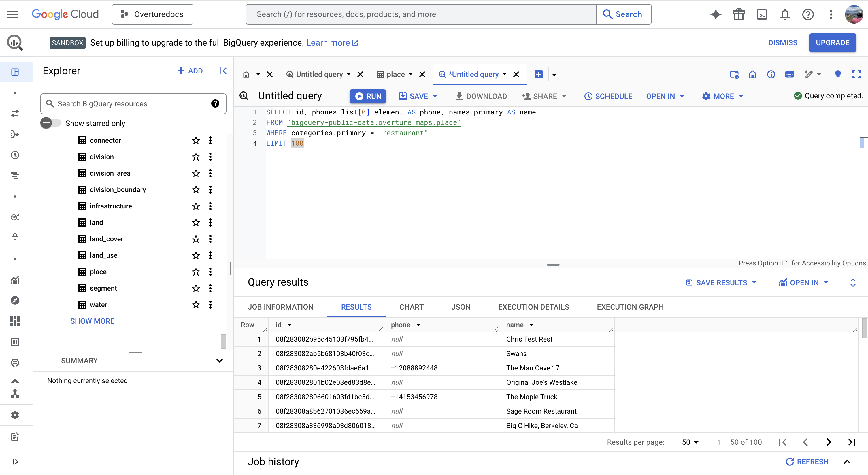The image size is (868, 475).
Task: Open the MORE settings dropdown
Action: [723, 96]
